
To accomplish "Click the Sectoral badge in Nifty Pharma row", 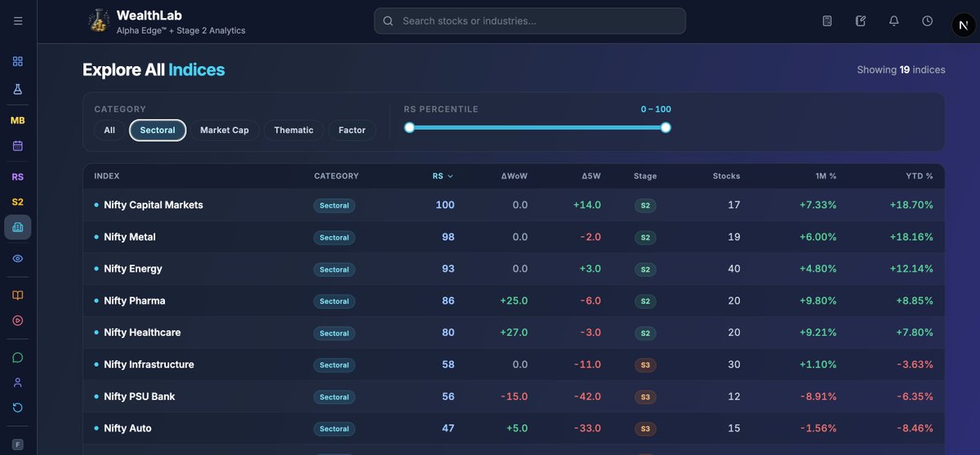I will tap(334, 301).
